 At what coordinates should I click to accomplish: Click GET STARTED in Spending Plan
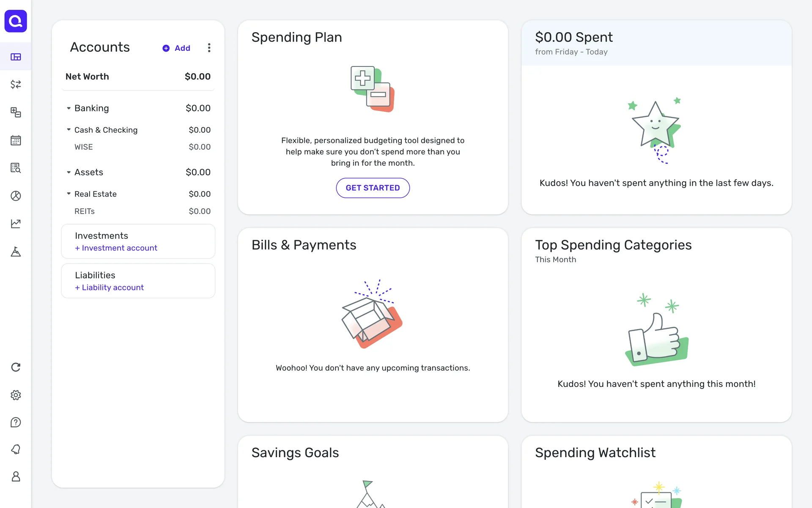tap(373, 188)
